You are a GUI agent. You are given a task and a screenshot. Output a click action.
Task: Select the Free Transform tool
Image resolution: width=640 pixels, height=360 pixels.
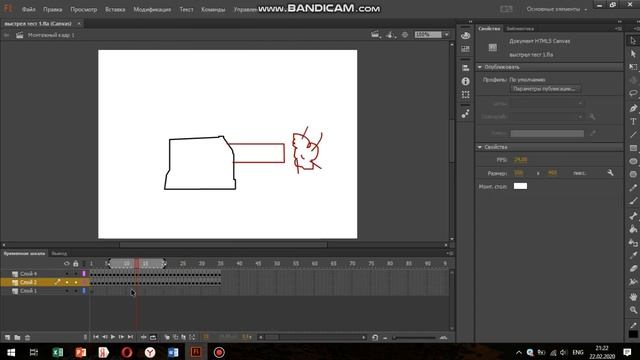click(633, 67)
